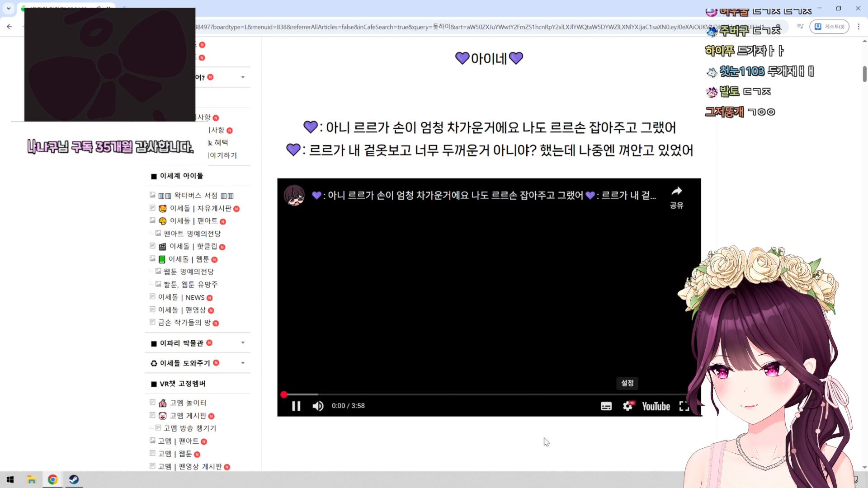Toggle video subtitles captions icon
Viewport: 868px width, 488px height.
606,406
